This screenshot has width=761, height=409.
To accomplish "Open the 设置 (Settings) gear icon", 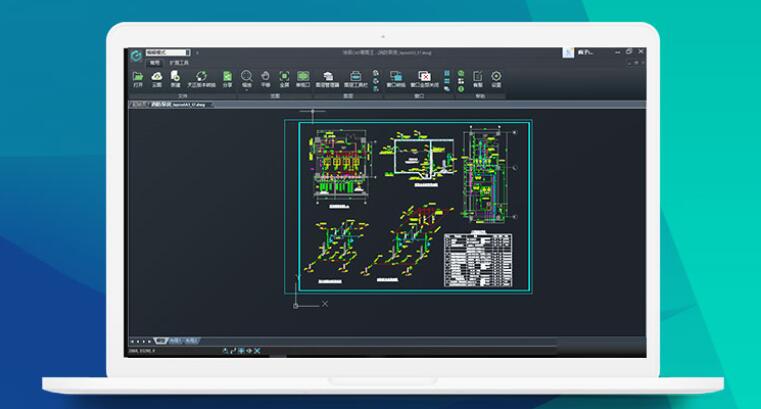I will point(496,76).
